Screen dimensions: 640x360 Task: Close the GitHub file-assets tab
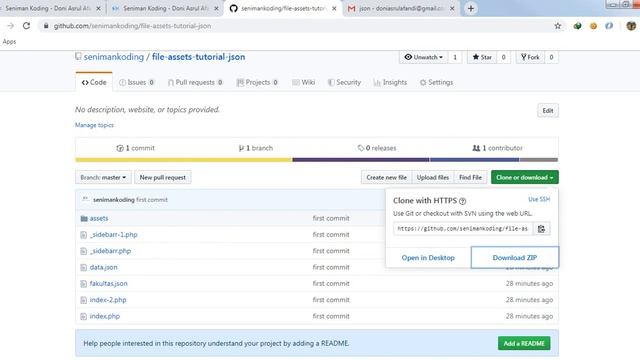334,8
